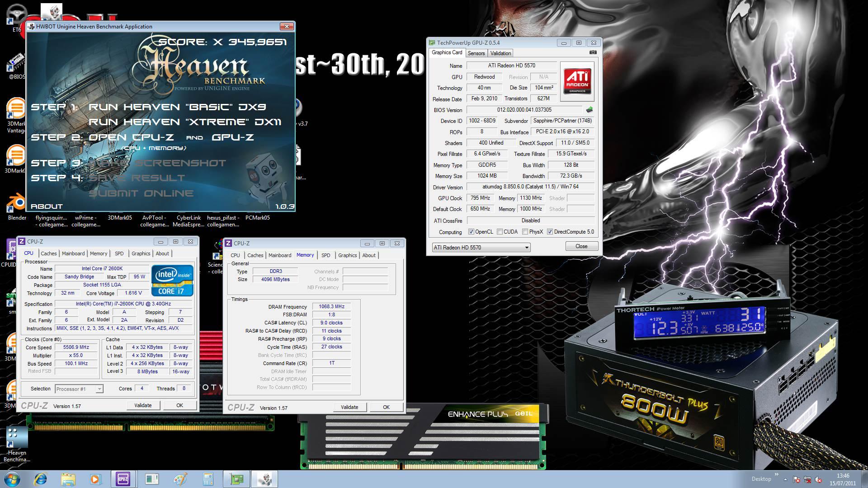The width and height of the screenshot is (868, 488).
Task: Click the Show Desktop button strip
Action: coord(864,479)
